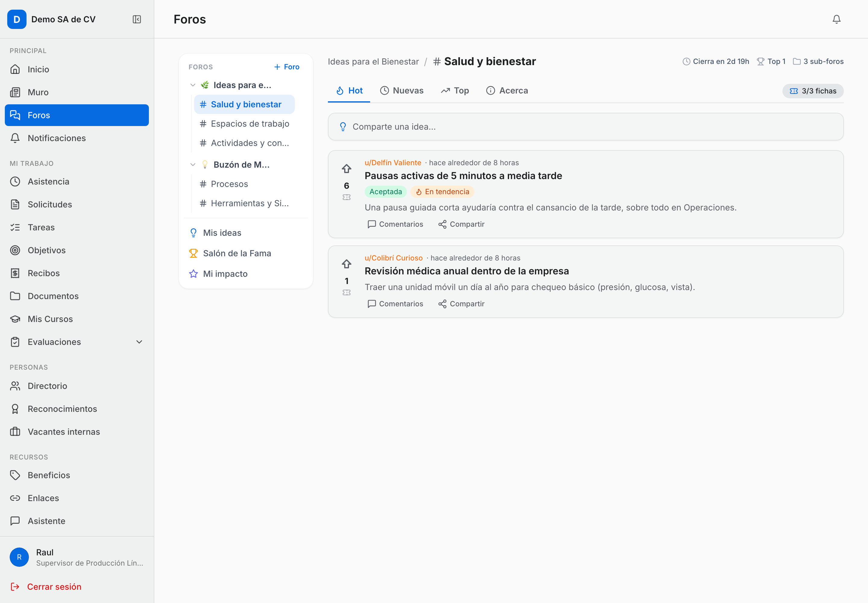Click the Comentarios icon on Pausas activas post

click(x=372, y=224)
